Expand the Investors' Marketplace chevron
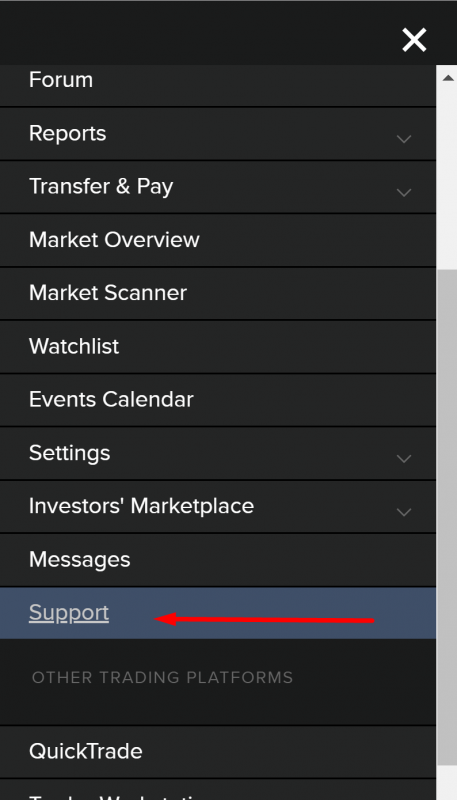457x800 pixels. pyautogui.click(x=404, y=512)
